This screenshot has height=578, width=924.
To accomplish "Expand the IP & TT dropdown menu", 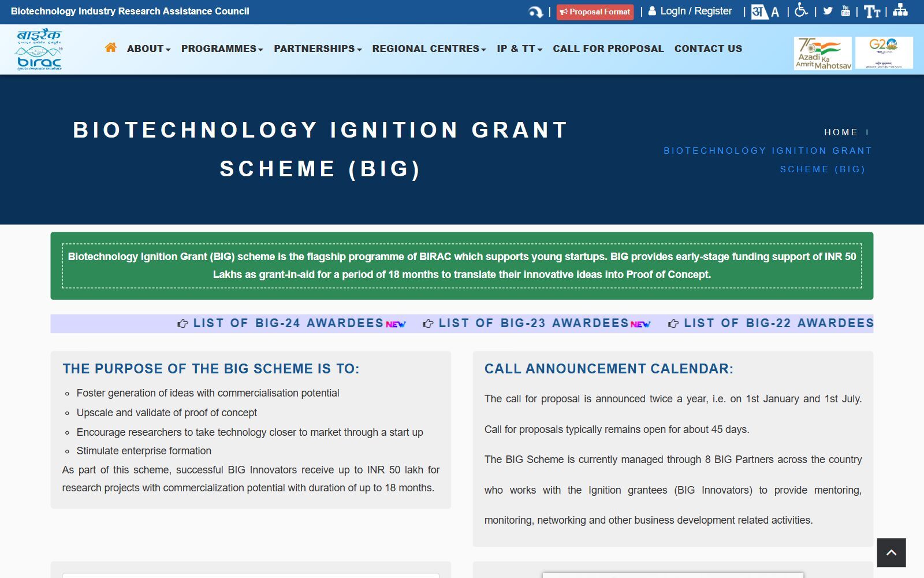I will (520, 49).
